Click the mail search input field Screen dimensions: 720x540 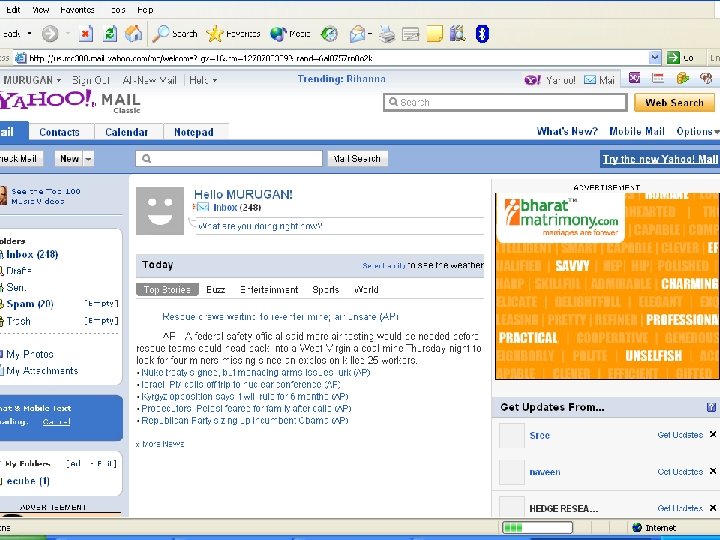tap(229, 159)
